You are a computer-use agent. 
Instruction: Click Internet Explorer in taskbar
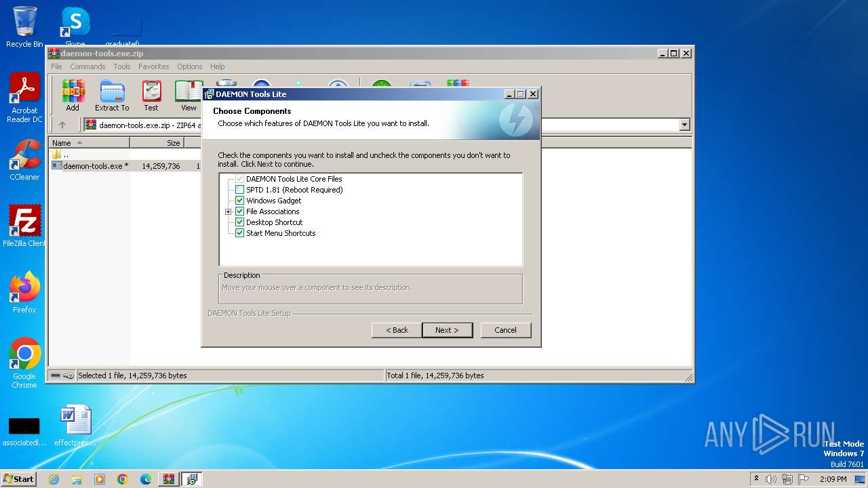tap(54, 479)
